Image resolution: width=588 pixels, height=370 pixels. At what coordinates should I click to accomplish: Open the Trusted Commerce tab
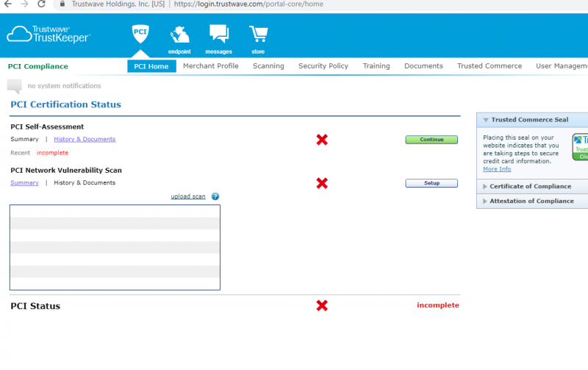click(490, 66)
